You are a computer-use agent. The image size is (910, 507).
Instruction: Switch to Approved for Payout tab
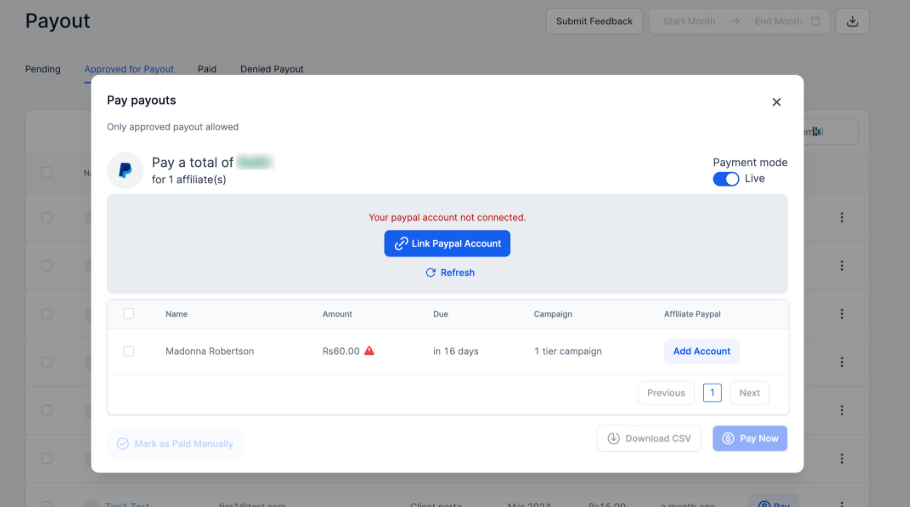point(129,69)
